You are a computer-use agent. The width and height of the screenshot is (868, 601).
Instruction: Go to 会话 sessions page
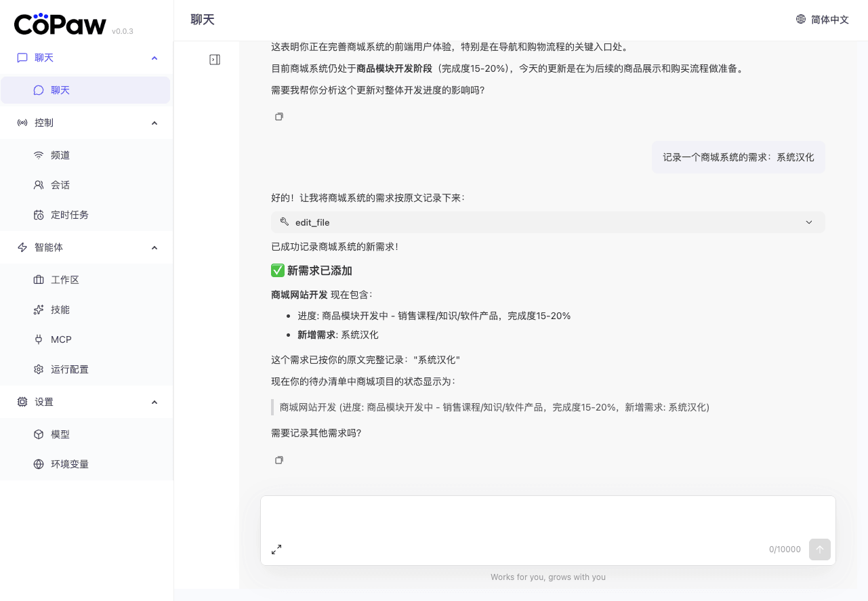(60, 185)
